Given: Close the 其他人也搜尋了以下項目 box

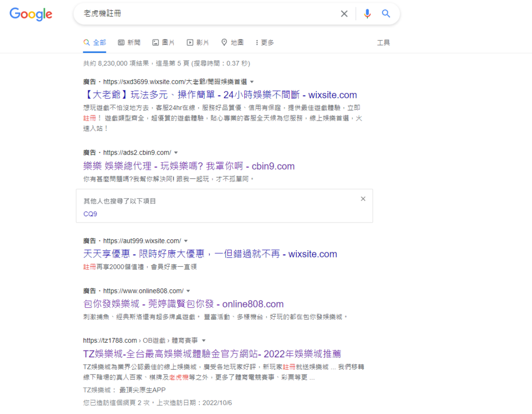Looking at the screenshot, I should (363, 199).
